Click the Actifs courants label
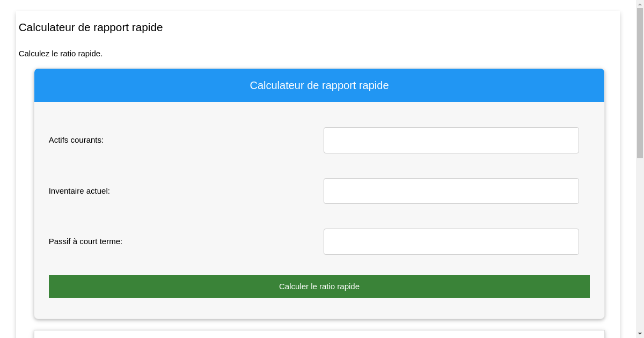The width and height of the screenshot is (644, 338). pyautogui.click(x=76, y=140)
